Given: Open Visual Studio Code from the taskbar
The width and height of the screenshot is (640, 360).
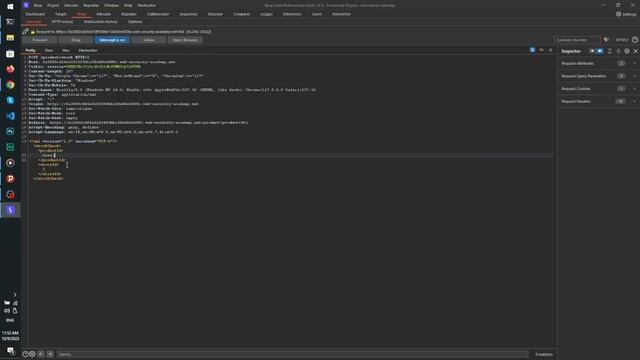Looking at the screenshot, I should 10,116.
